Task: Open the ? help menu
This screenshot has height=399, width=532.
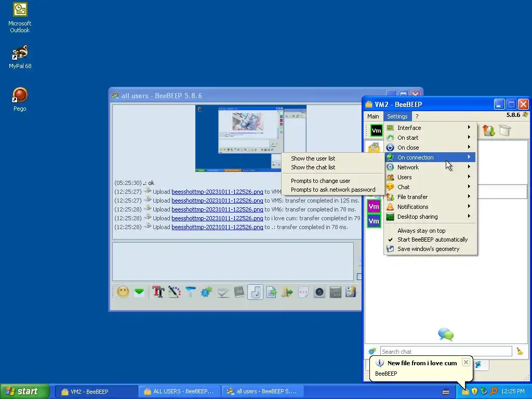Action: (417, 116)
